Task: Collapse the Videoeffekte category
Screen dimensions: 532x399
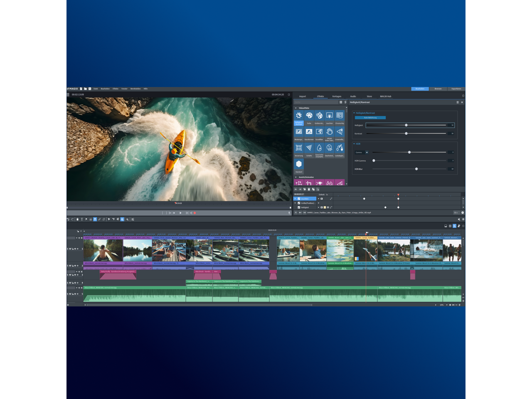Action: click(296, 108)
